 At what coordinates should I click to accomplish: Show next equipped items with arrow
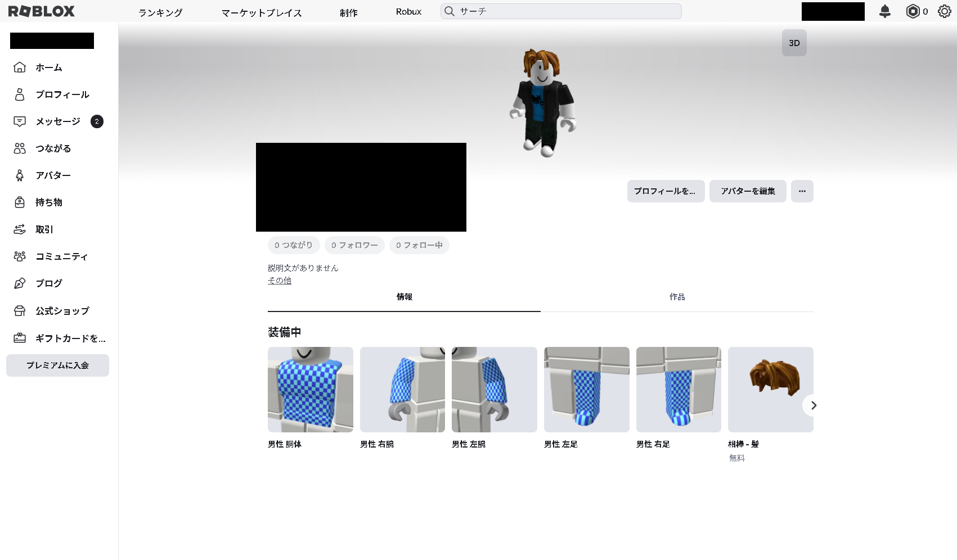813,405
